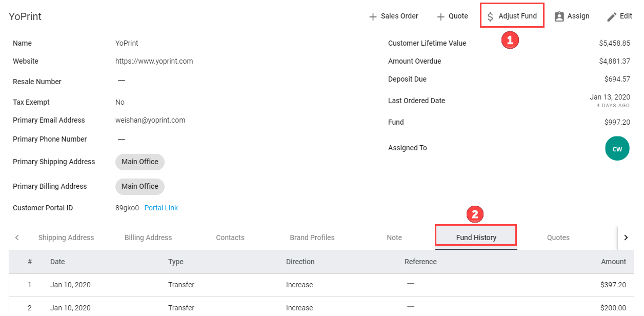The image size is (644, 316).
Task: Select the Fund History tab
Action: point(476,238)
